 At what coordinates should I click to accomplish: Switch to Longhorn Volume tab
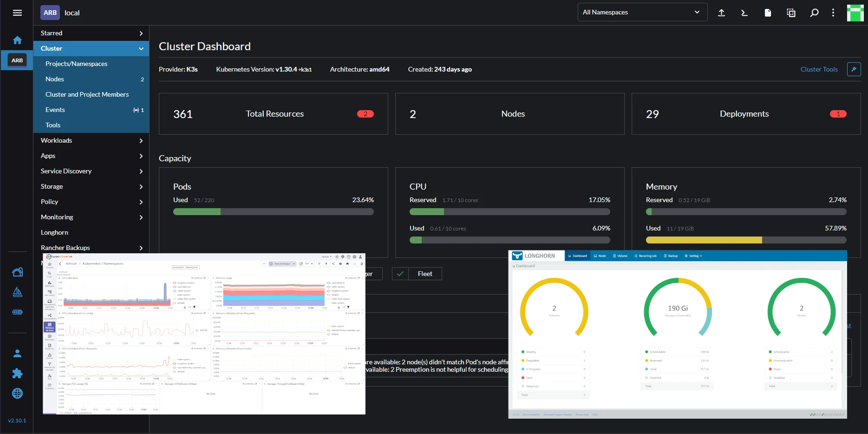pyautogui.click(x=620, y=256)
